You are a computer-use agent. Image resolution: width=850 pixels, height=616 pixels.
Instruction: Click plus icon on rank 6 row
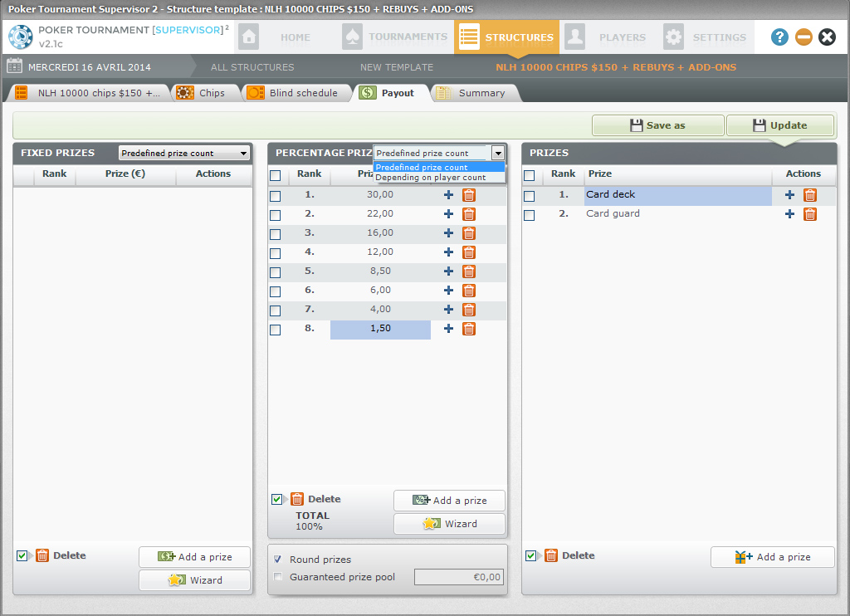coord(448,291)
